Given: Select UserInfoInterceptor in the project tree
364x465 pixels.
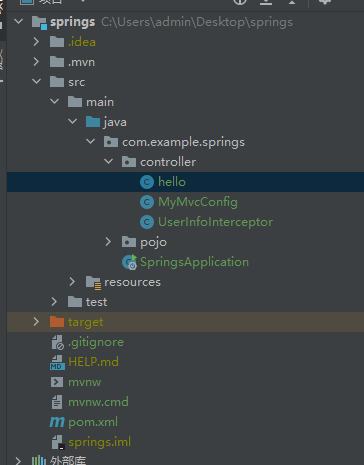Looking at the screenshot, I should tap(215, 222).
